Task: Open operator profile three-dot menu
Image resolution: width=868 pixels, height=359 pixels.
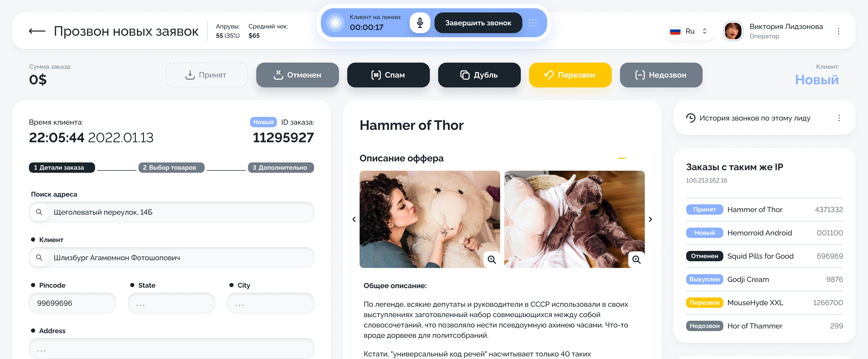Action: click(x=838, y=31)
